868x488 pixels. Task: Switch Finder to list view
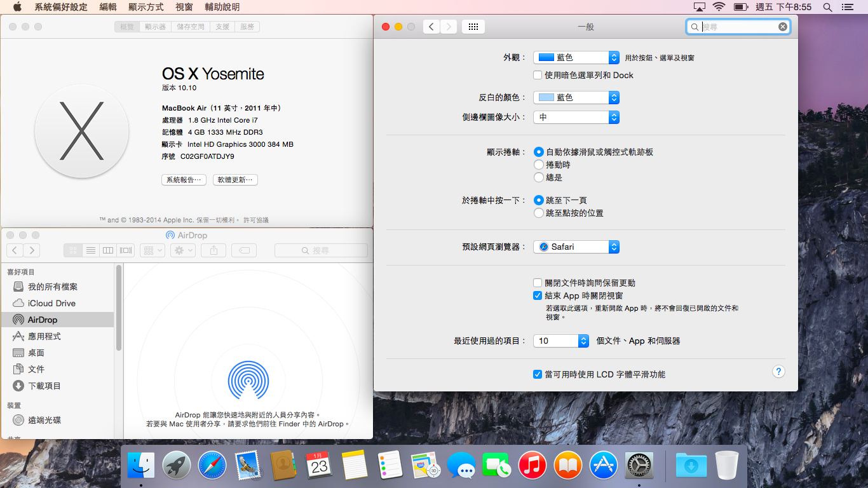tap(91, 250)
